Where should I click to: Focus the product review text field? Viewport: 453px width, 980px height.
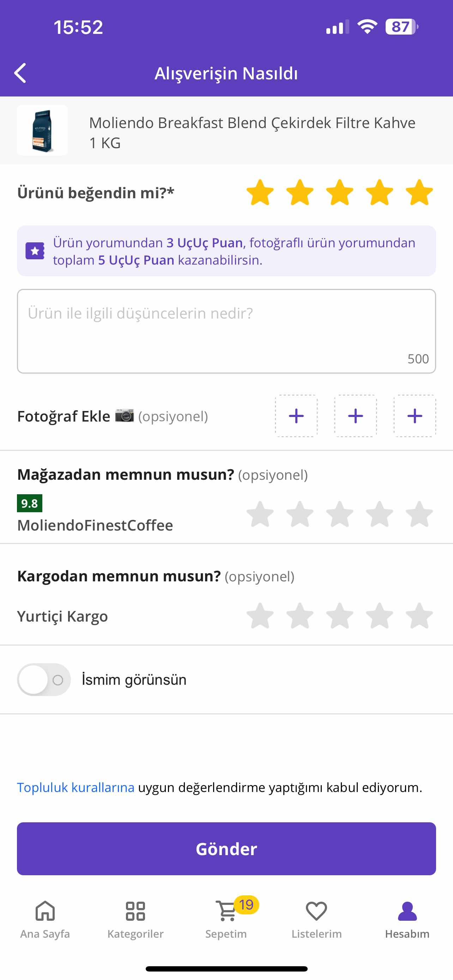226,331
